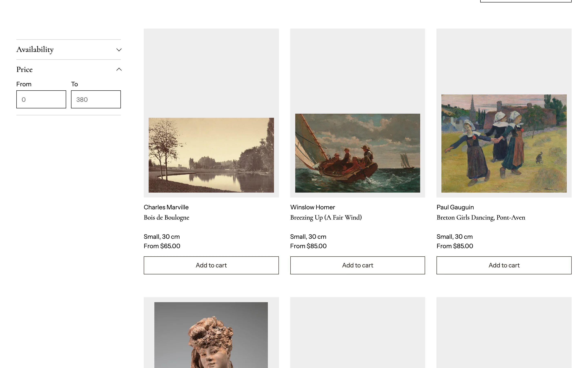Collapse the Price filter chevron
The width and height of the screenshot is (588, 368).
coord(119,69)
